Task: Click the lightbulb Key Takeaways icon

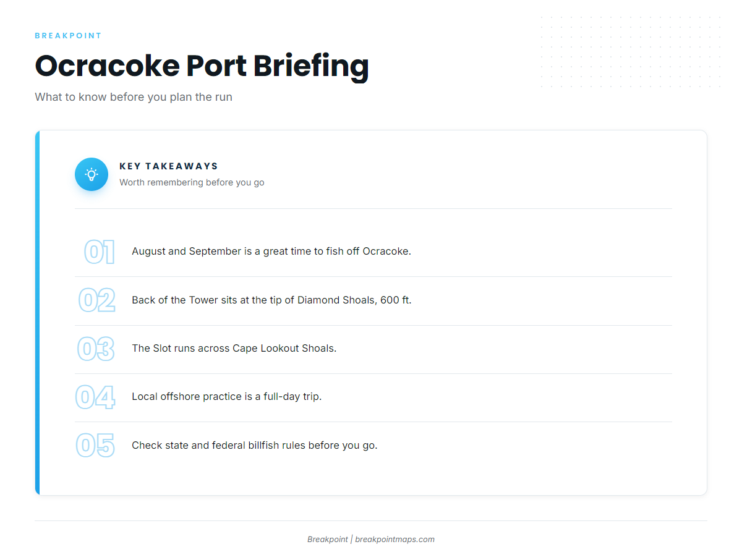Action: [x=92, y=174]
